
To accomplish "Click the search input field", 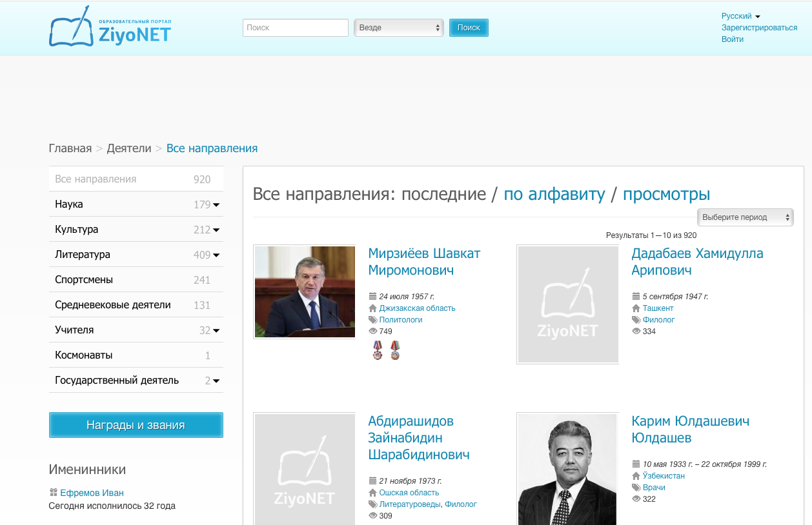I will click(295, 28).
